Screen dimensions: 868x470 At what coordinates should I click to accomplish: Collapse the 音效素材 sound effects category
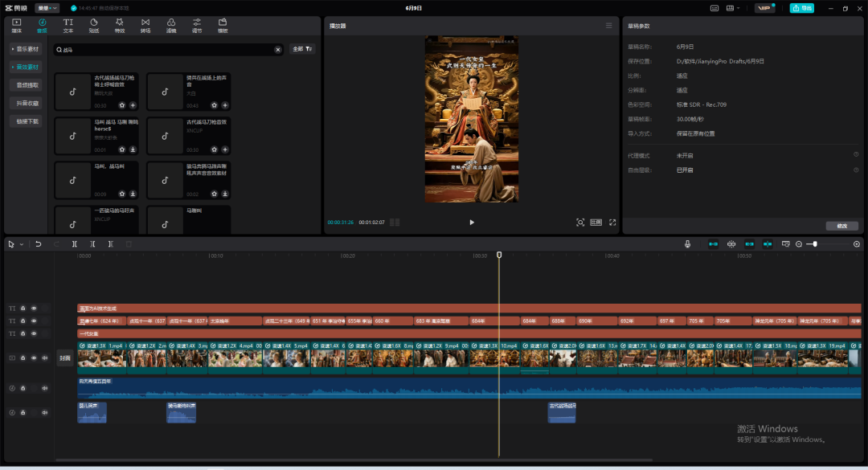[26, 67]
